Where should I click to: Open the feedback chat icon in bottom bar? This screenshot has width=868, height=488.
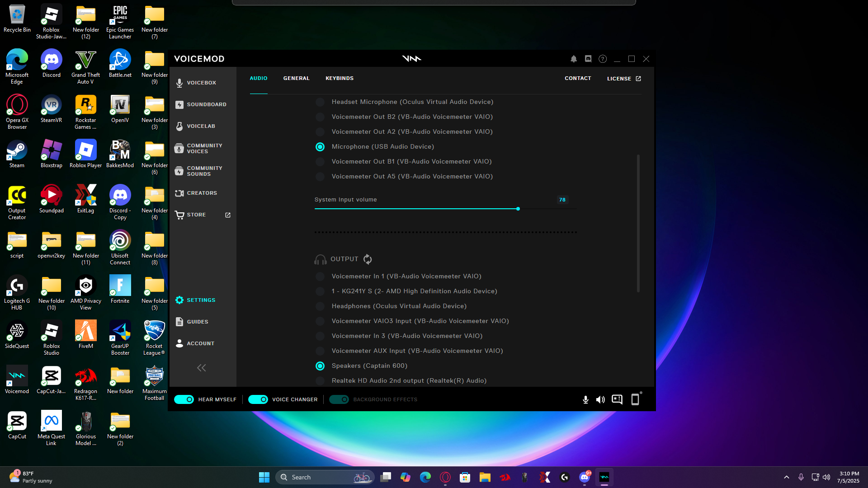(617, 399)
